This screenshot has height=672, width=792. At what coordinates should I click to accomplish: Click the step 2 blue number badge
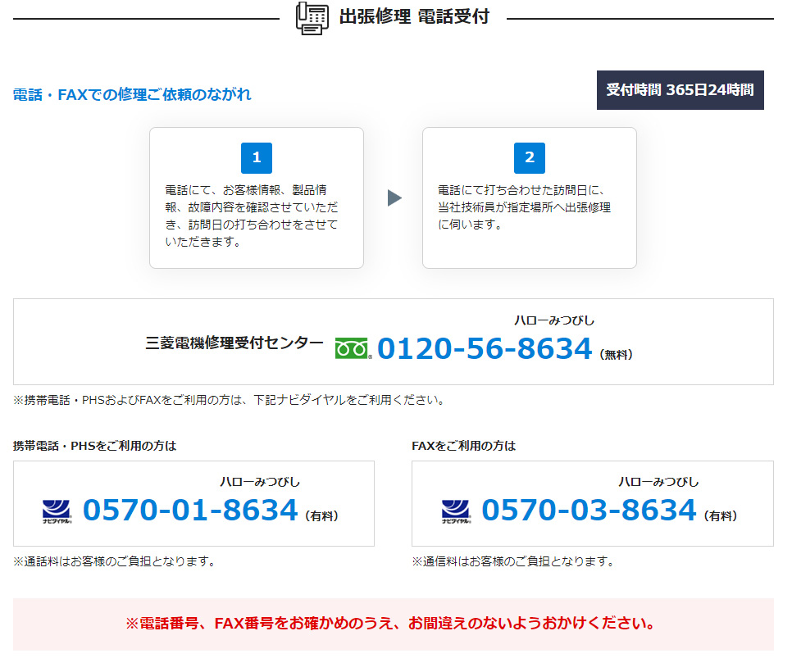click(530, 158)
